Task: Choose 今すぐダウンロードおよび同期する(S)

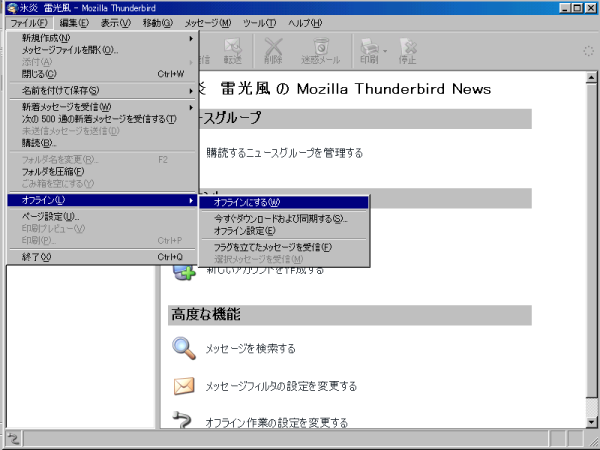Action: [284, 219]
